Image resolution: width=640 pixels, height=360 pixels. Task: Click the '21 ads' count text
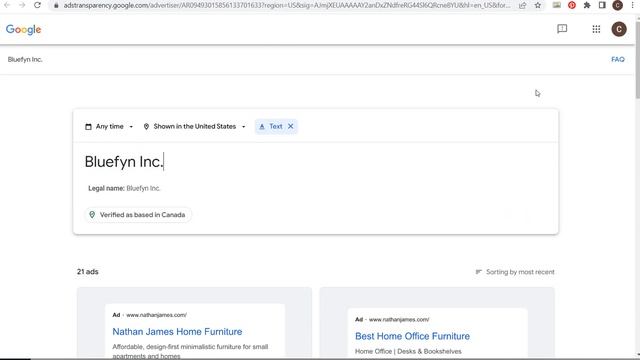[x=88, y=272]
